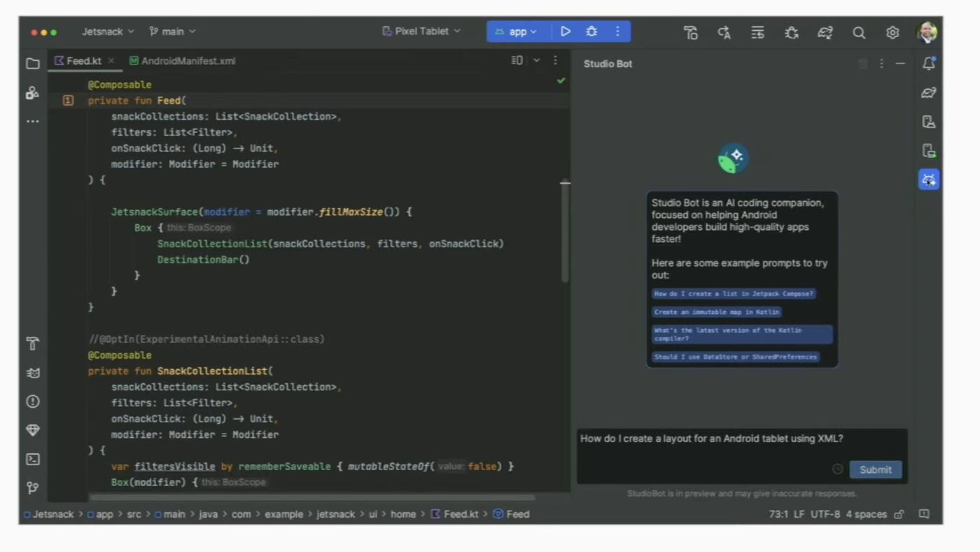Open the Project folder icon in left sidebar
980x552 pixels.
pos(32,63)
